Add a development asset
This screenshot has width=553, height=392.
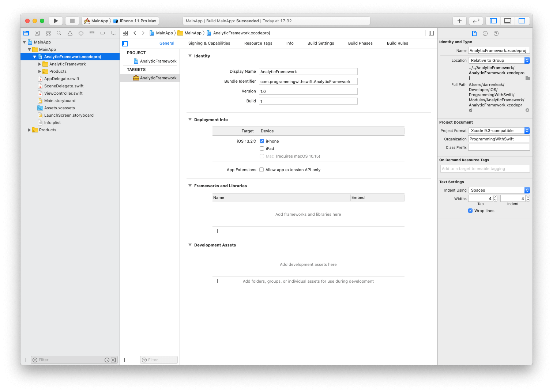217,281
